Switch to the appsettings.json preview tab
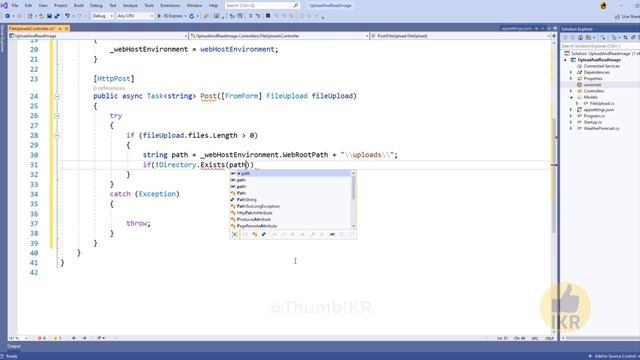This screenshot has height=360, width=640. (516, 29)
